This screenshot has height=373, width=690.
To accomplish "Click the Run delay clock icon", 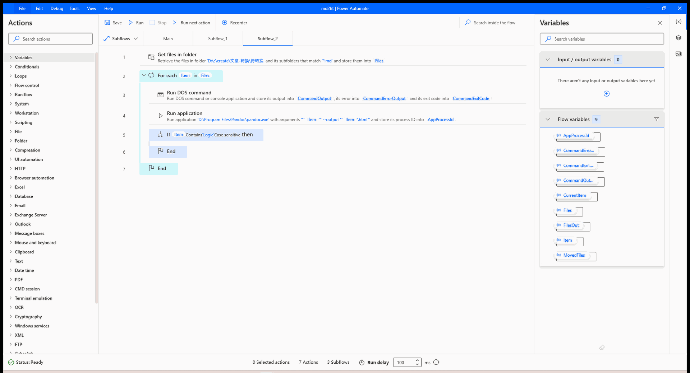I will pyautogui.click(x=362, y=362).
